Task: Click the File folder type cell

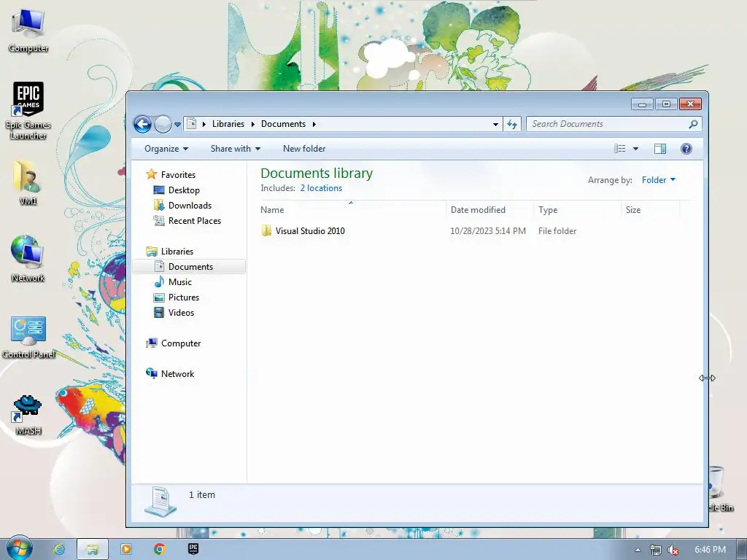Action: [557, 231]
